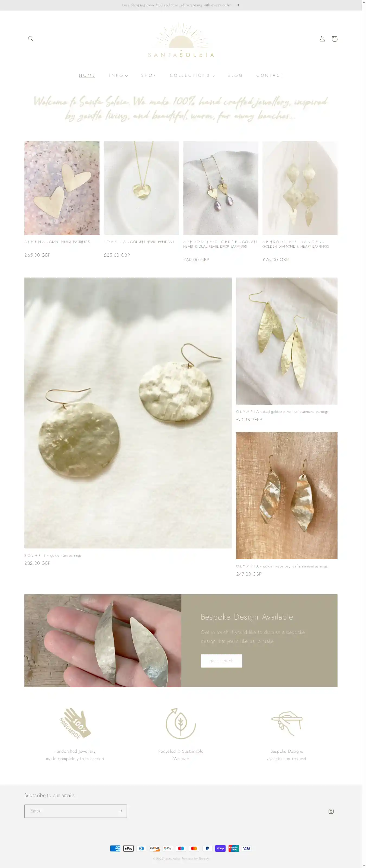Open the Contact page

pos(270,75)
